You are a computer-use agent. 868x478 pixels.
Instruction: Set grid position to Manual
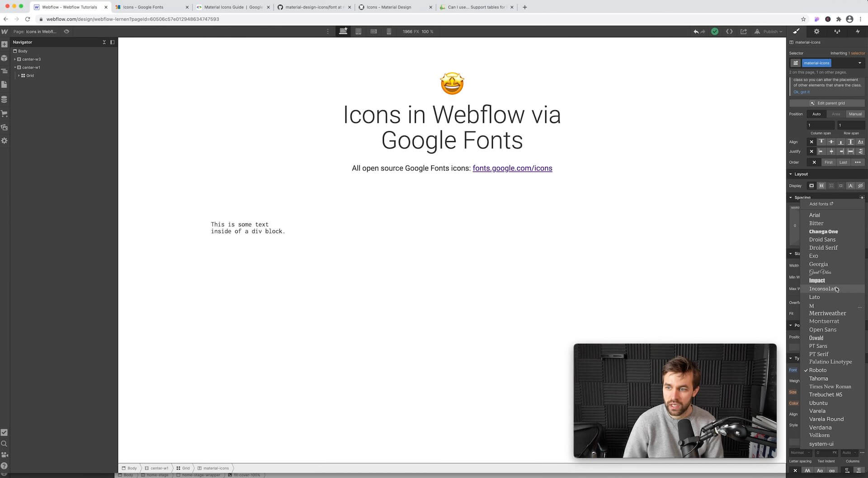point(855,114)
